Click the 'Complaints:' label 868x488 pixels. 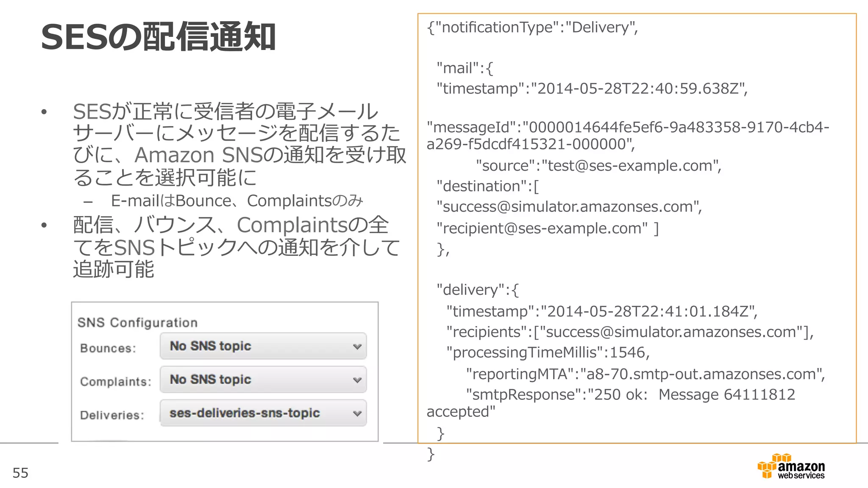116,382
